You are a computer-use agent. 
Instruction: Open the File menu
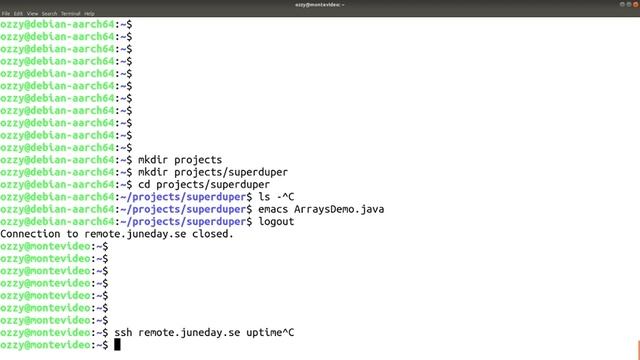[x=6, y=13]
